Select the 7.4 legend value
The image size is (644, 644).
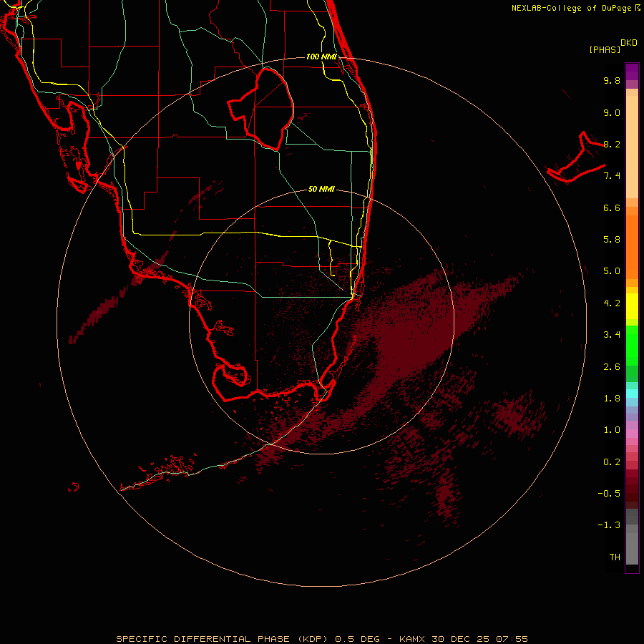click(x=612, y=176)
